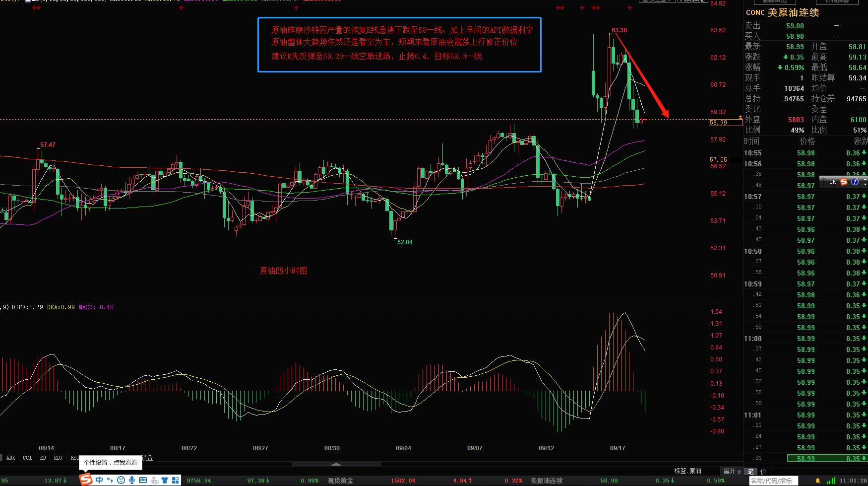Toggle Chinese/English mode via the 中 icon
The image size is (868, 486).
tap(99, 480)
